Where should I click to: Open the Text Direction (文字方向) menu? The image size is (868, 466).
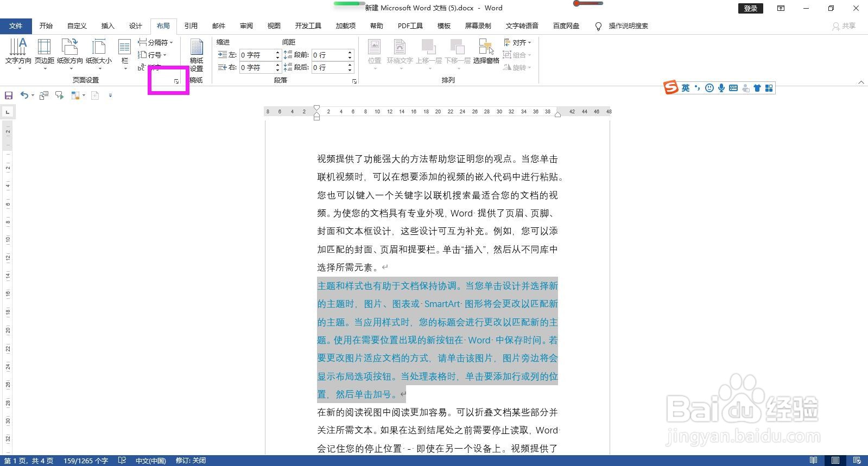[x=18, y=53]
